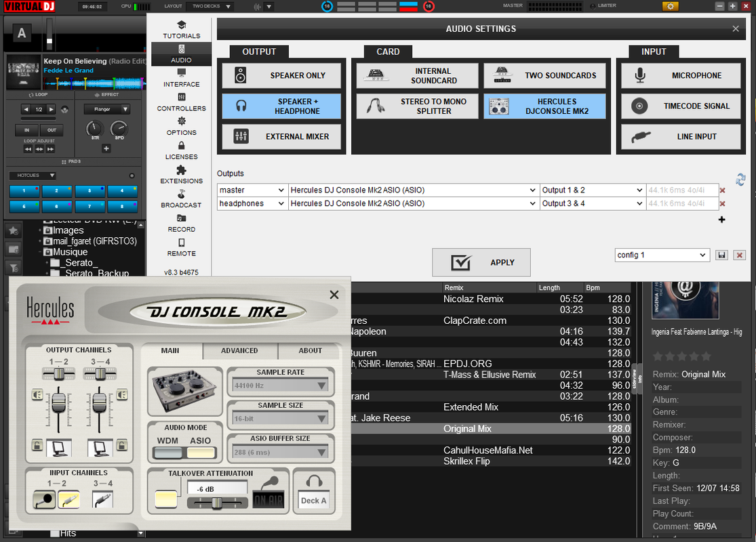Select microphone input for channels 1-2
Viewport: 756px width, 542px height.
(x=44, y=499)
